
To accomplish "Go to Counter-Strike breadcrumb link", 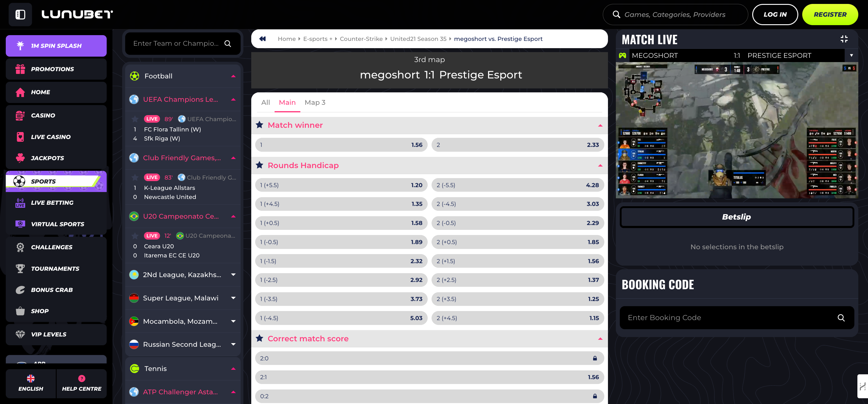I will click(x=361, y=39).
